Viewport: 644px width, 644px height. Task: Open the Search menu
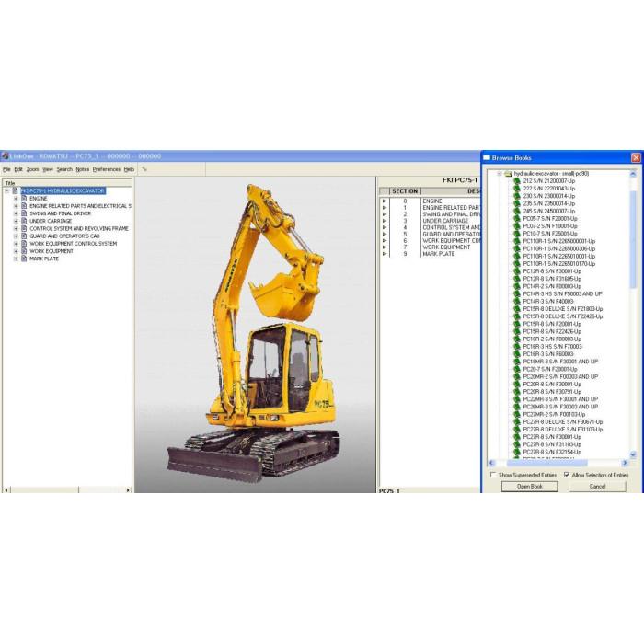(x=64, y=169)
